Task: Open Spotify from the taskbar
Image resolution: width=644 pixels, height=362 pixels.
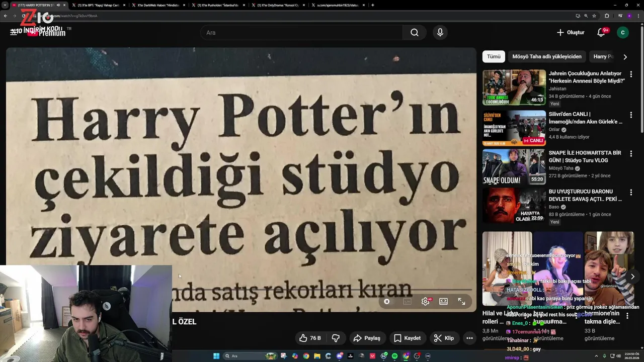Action: coord(394,356)
